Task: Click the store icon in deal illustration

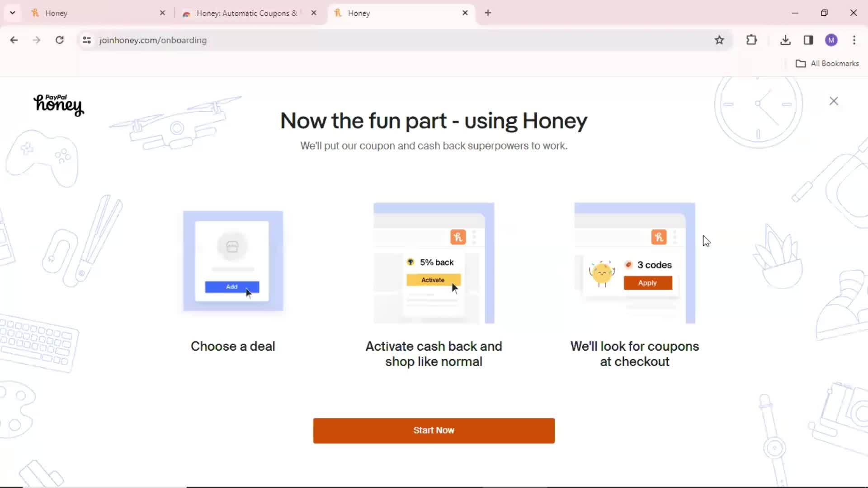Action: (232, 246)
